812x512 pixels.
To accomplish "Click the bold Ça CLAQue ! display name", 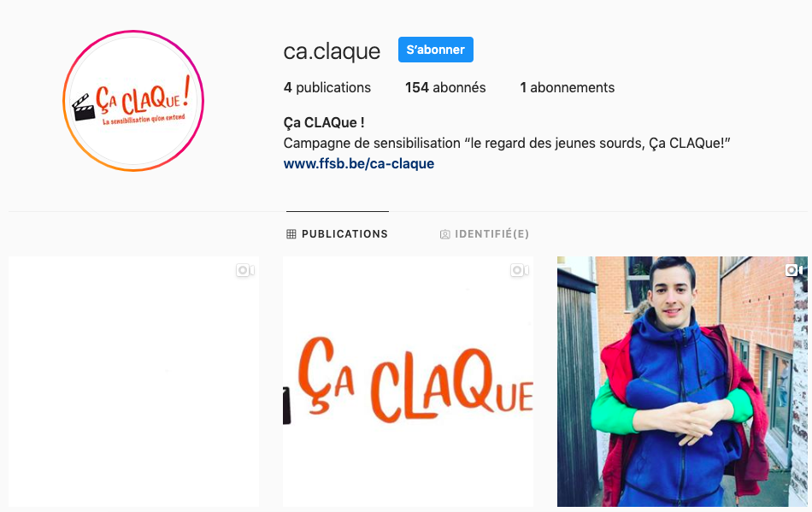I will click(324, 123).
